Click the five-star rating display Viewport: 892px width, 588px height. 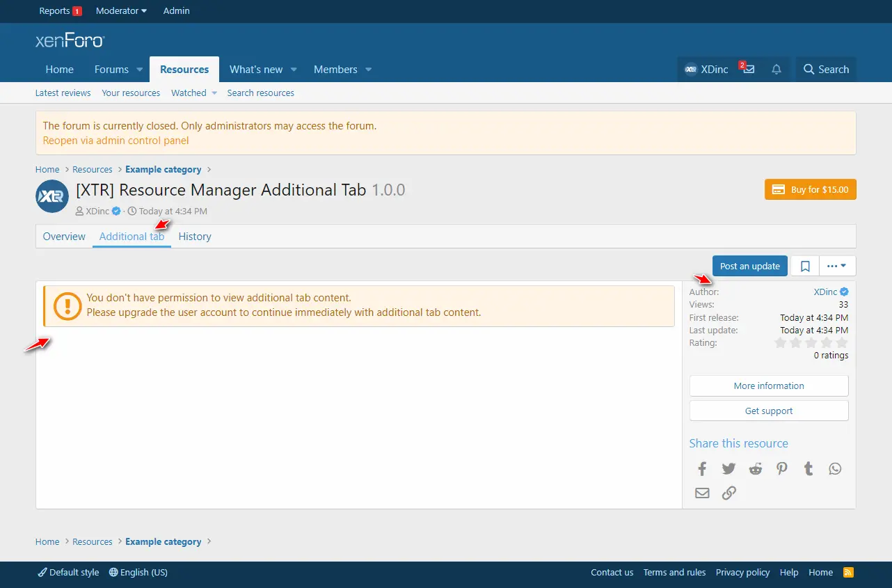tap(811, 342)
